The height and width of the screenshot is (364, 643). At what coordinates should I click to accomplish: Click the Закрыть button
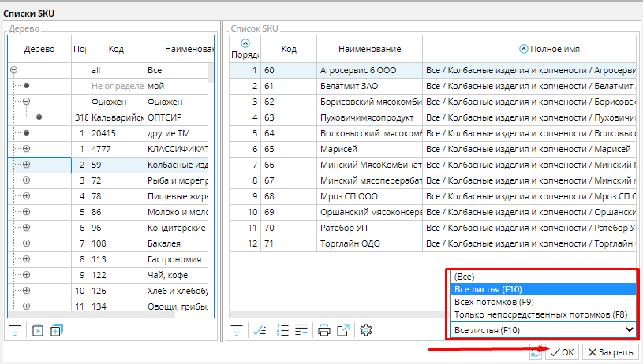610,353
